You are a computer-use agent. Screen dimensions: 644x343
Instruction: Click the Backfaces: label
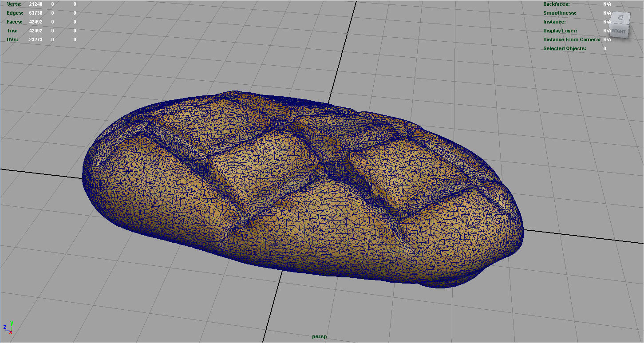557,4
